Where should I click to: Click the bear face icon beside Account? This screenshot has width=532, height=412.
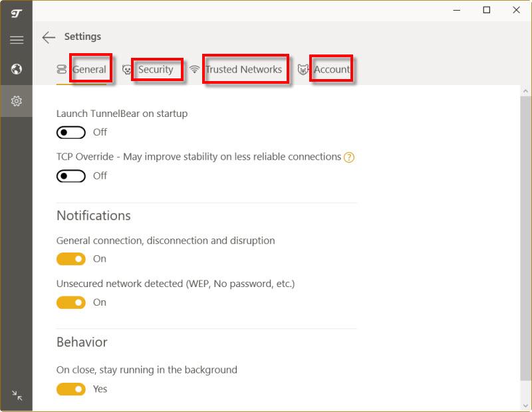[x=303, y=70]
